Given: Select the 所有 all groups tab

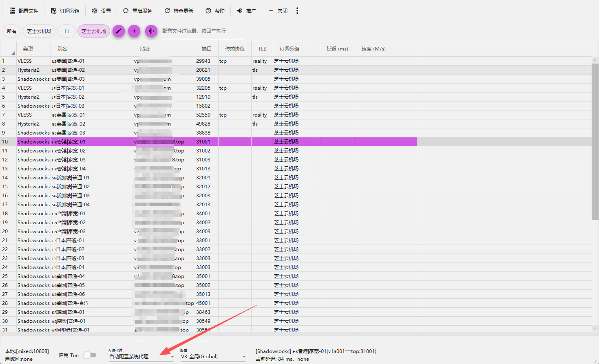Looking at the screenshot, I should click(x=12, y=31).
